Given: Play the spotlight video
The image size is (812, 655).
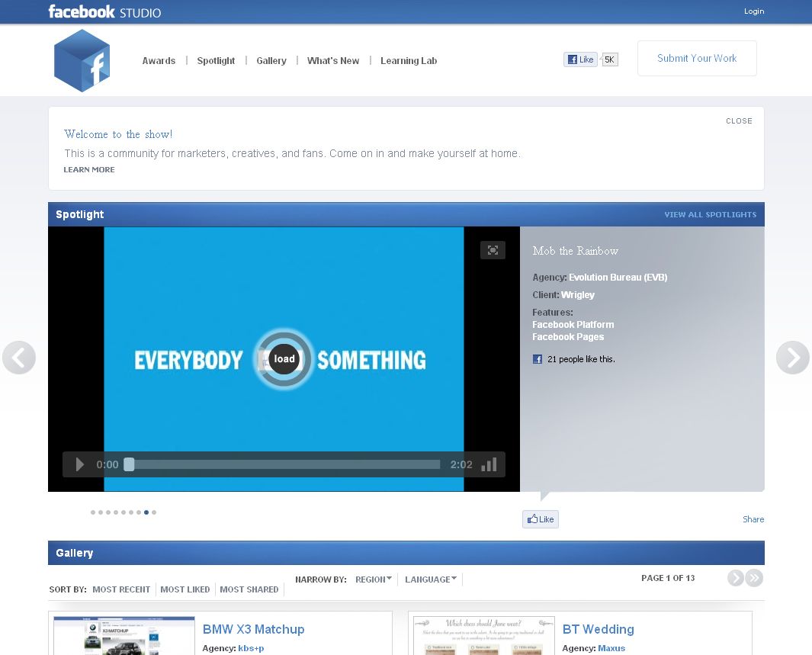Looking at the screenshot, I should (79, 464).
